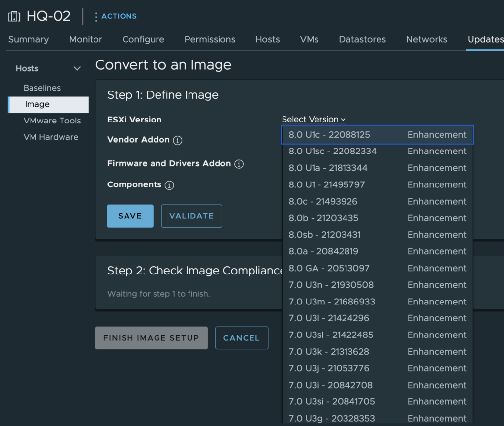Cancel the image conversion
The image size is (504, 426).
242,338
